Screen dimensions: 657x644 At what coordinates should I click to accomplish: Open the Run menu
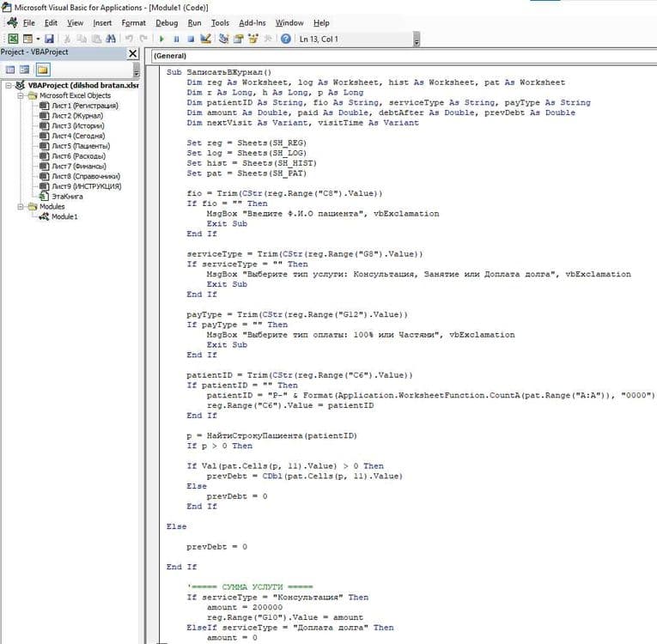194,23
